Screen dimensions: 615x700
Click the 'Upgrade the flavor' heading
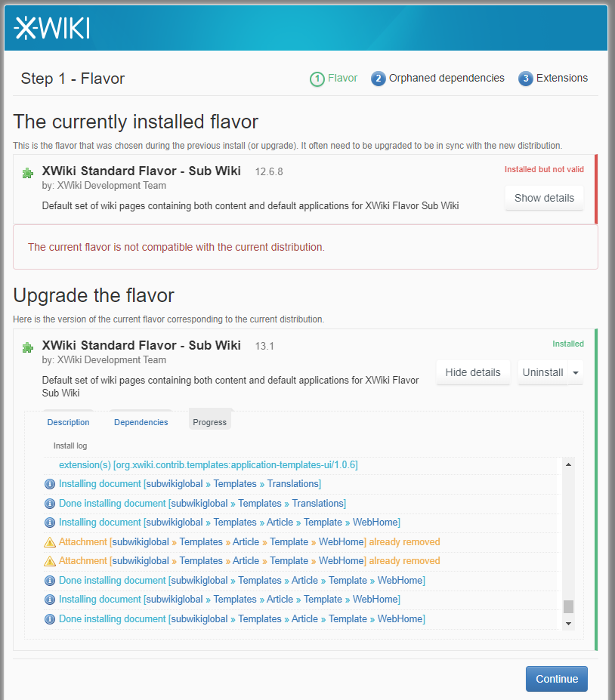(94, 295)
